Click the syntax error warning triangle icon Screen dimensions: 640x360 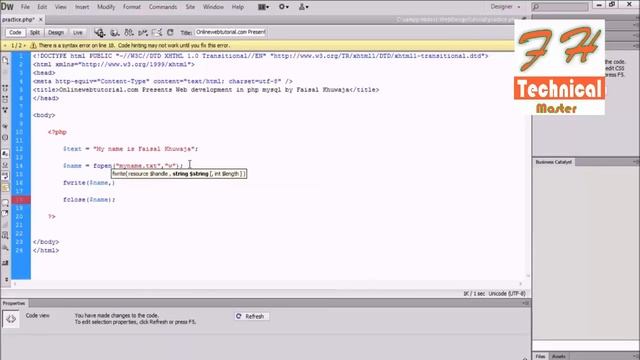coord(33,46)
